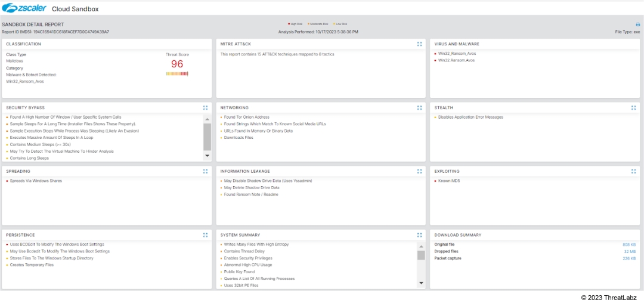644x306 pixels.
Task: Download the original file 808 KB
Action: point(628,245)
